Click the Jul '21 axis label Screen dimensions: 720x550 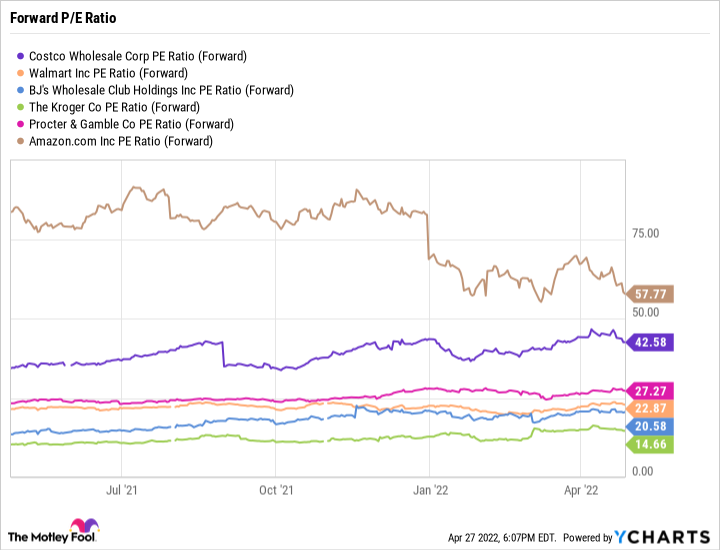(x=121, y=490)
